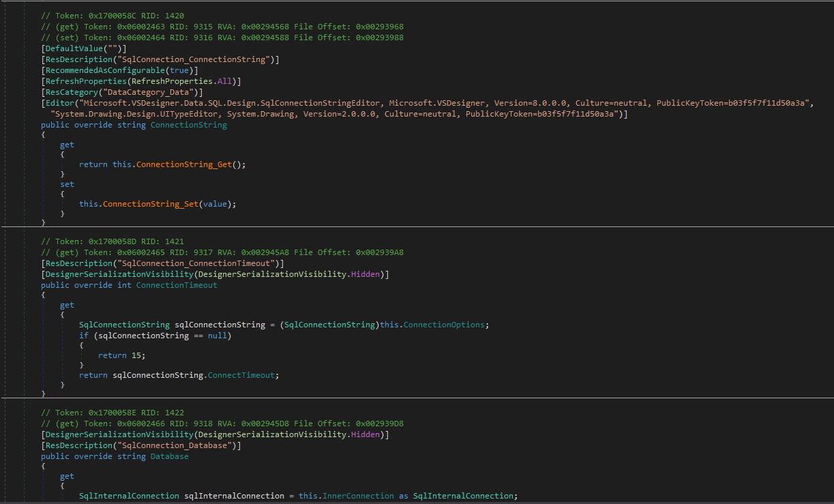Screen dimensions: 834x504
Task: Click the "SqlConnection_ConnectionTimeout" string literal
Action: click(199, 263)
